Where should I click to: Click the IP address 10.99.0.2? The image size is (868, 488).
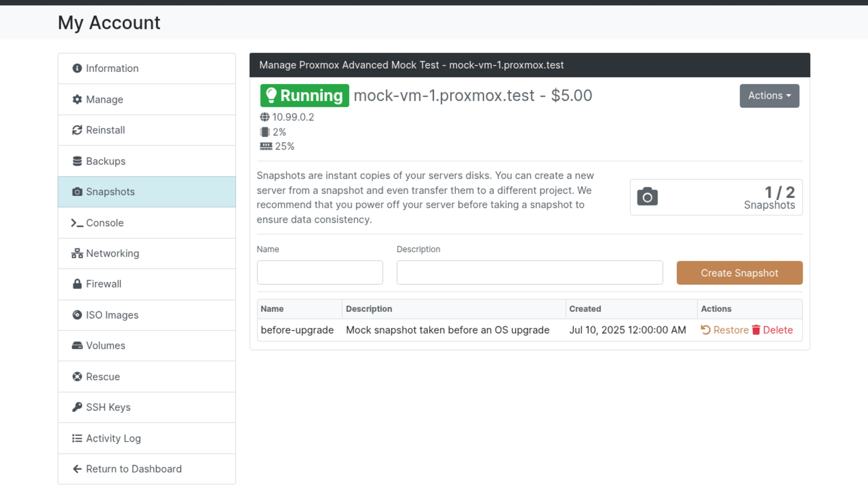[293, 117]
